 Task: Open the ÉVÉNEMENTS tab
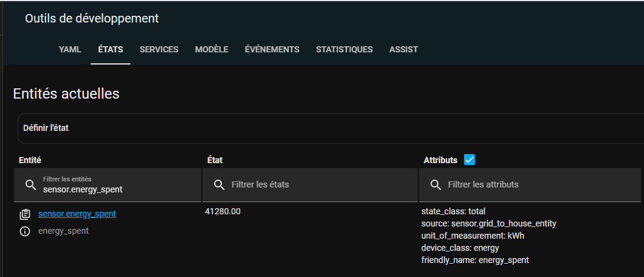272,50
